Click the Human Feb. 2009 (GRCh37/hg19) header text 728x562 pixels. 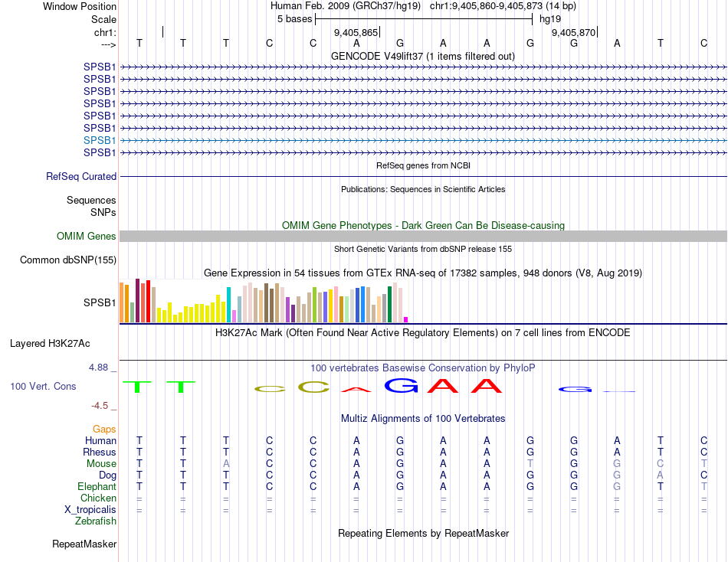(x=346, y=6)
